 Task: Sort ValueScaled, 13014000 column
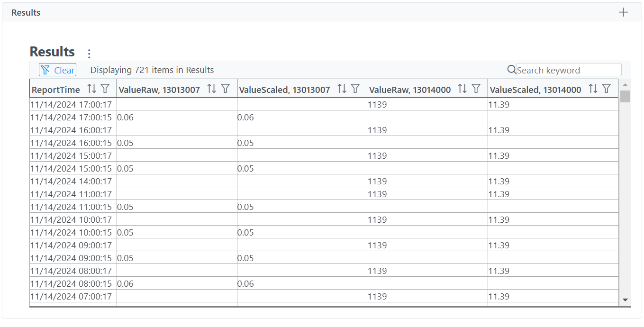(593, 89)
